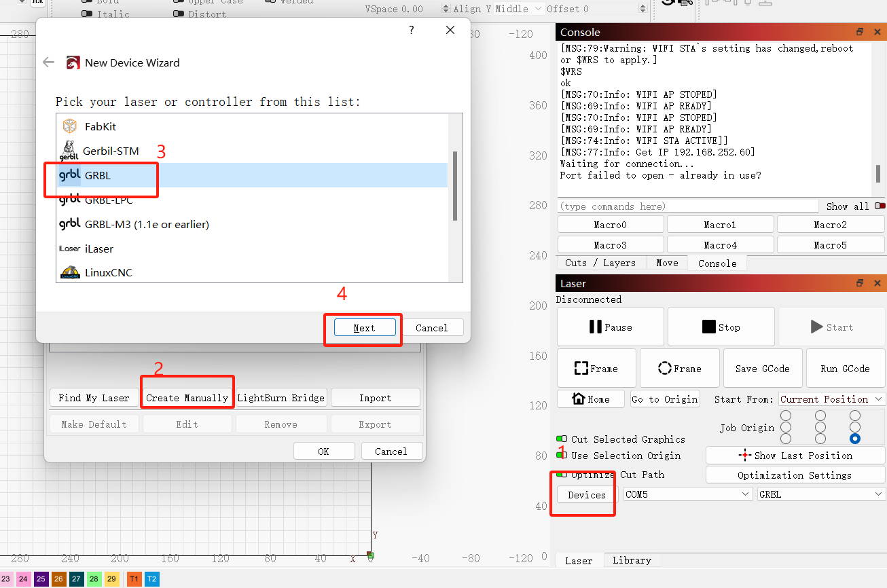This screenshot has width=887, height=588.
Task: Home the laser with the Home button
Action: (x=591, y=399)
